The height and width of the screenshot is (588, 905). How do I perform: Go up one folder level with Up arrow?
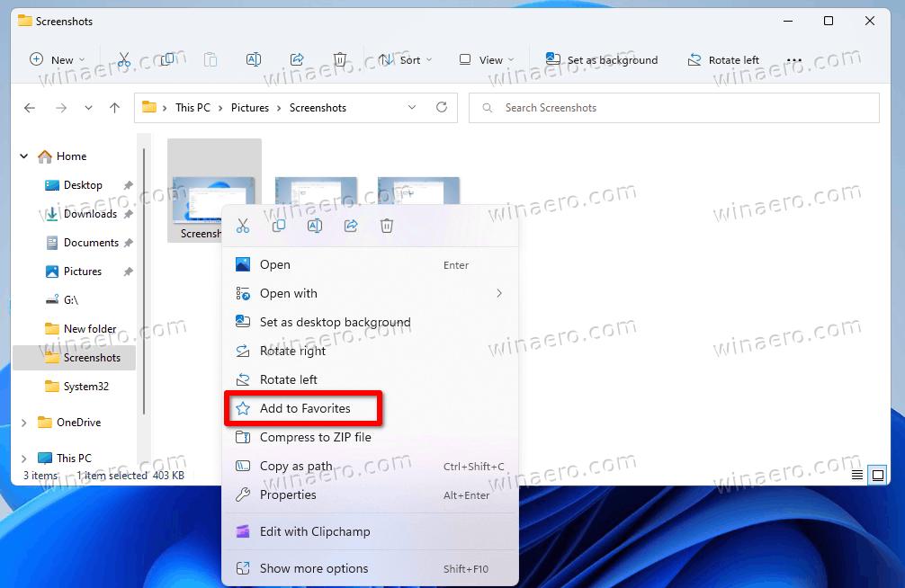[114, 108]
